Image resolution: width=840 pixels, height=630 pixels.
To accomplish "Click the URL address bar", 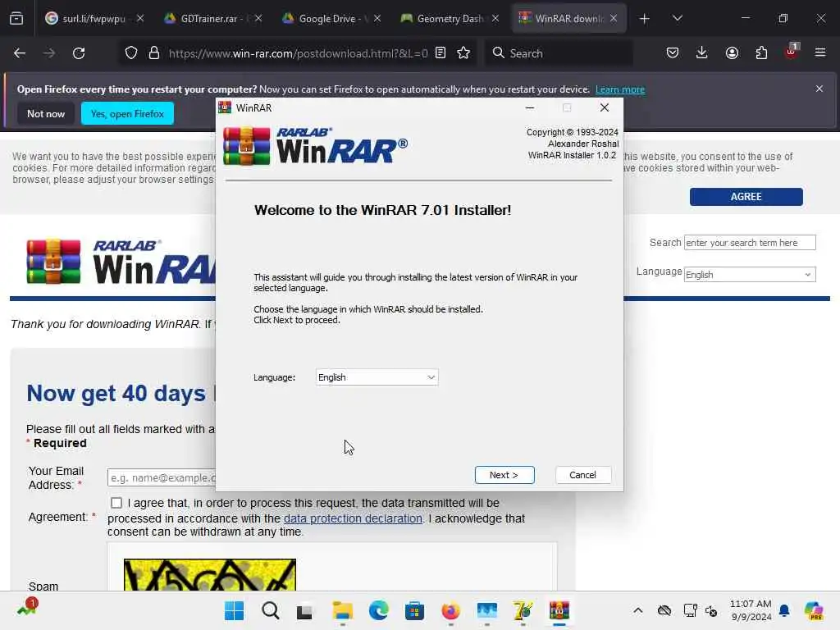I will coord(298,53).
